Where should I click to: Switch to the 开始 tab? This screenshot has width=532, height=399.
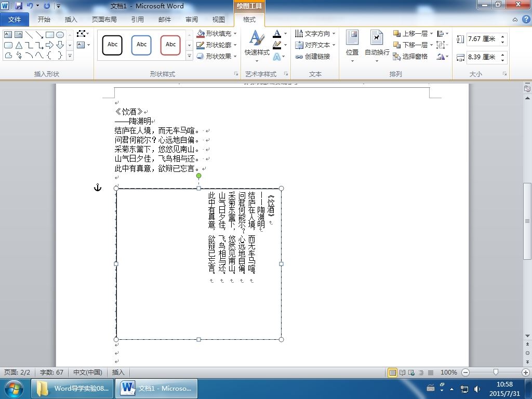pyautogui.click(x=44, y=20)
